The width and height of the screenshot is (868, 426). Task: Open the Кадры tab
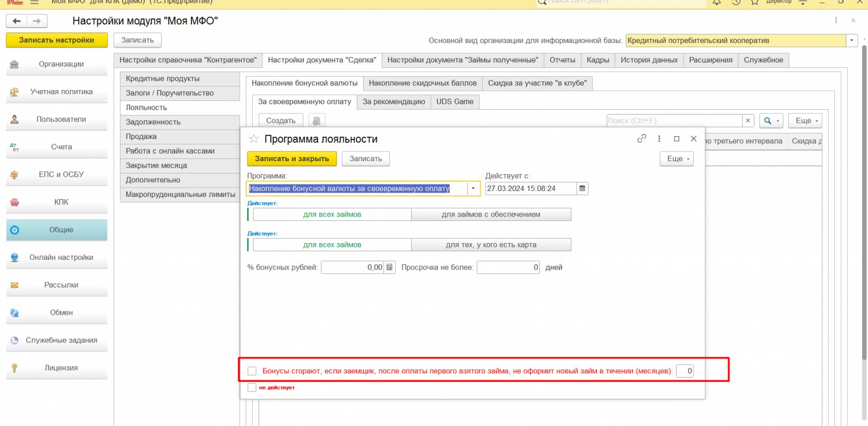pyautogui.click(x=598, y=60)
